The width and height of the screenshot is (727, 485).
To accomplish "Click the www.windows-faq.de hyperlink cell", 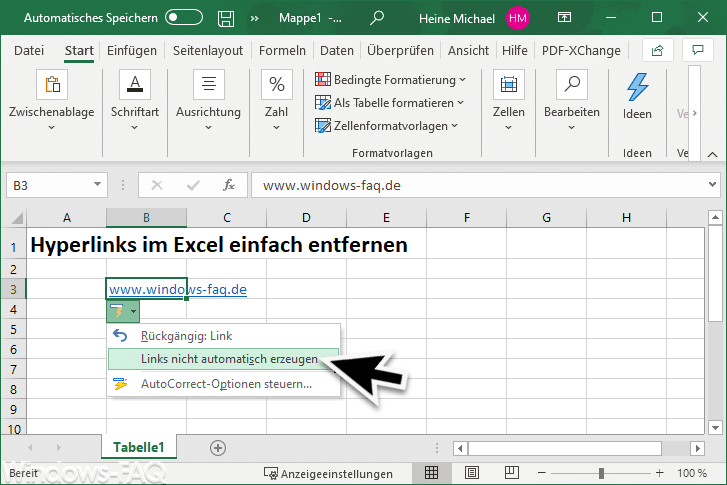I will click(147, 289).
